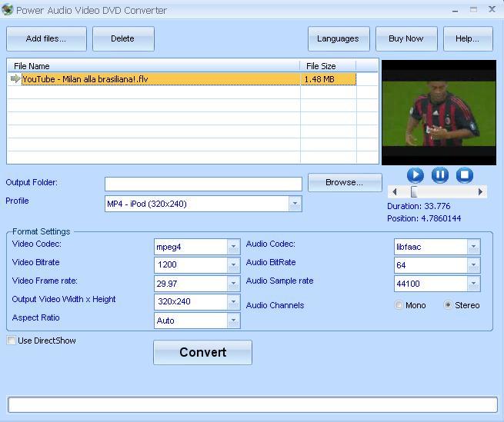Open the Audio Codec dropdown
Image resolution: width=504 pixels, height=422 pixels.
[473, 247]
